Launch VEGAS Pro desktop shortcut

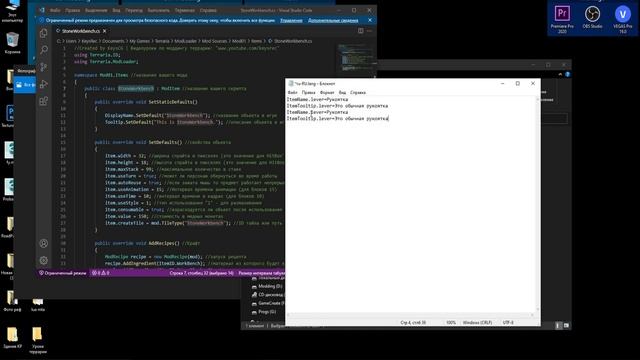[622, 19]
